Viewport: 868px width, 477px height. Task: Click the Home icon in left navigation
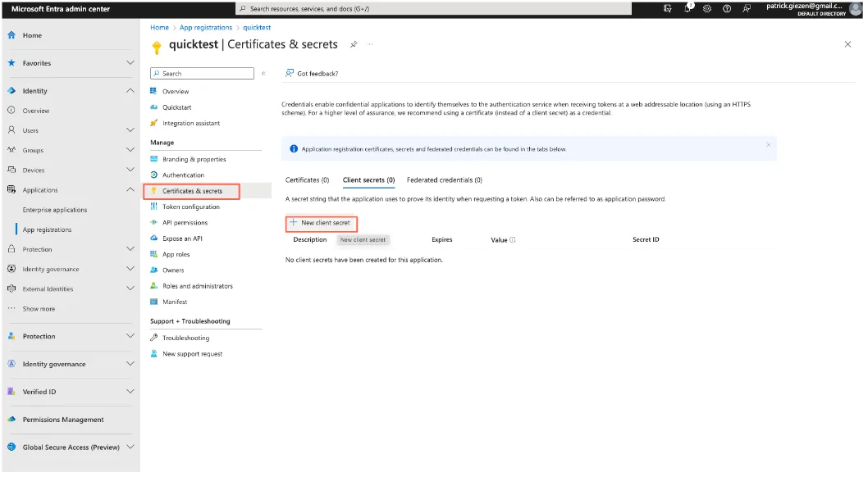(11, 34)
